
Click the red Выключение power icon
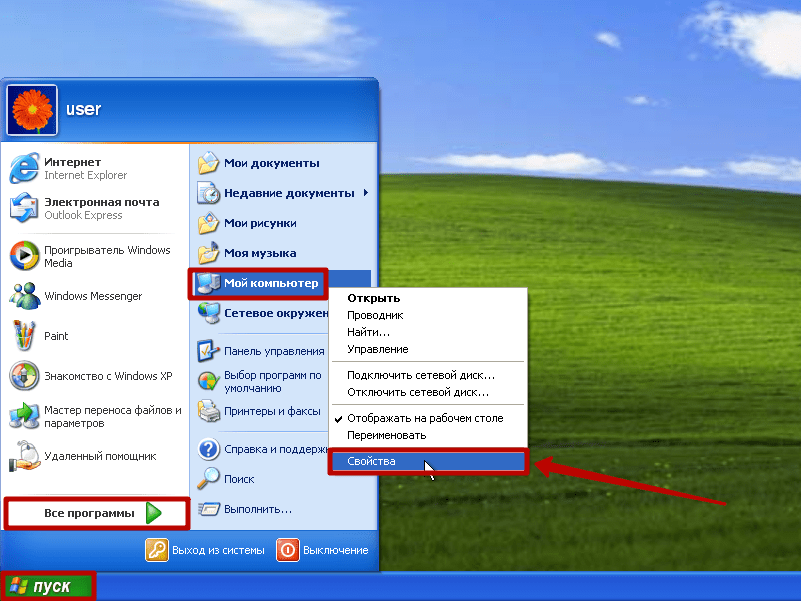[x=288, y=550]
